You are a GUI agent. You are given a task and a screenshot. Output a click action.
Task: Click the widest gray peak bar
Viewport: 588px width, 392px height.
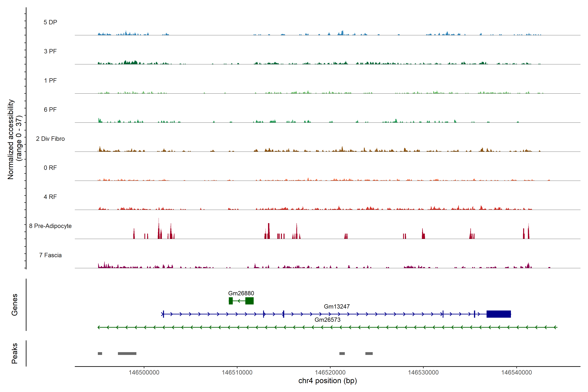point(127,353)
